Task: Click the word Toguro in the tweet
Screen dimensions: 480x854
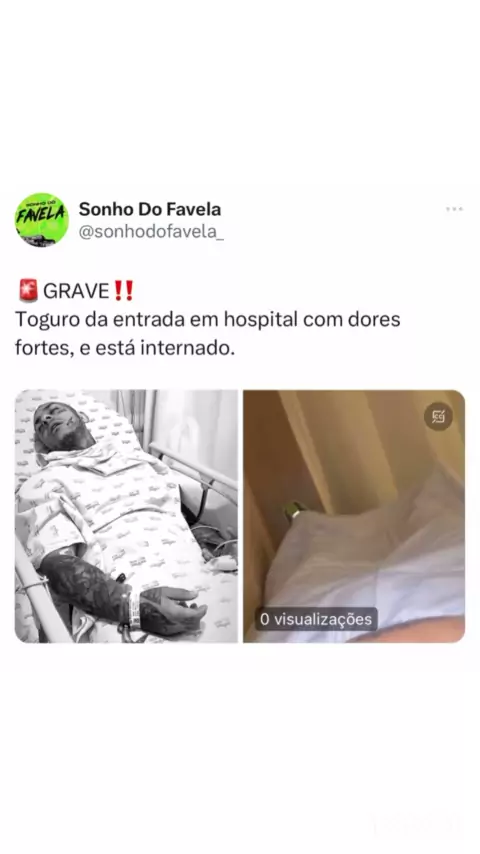Action: click(47, 320)
